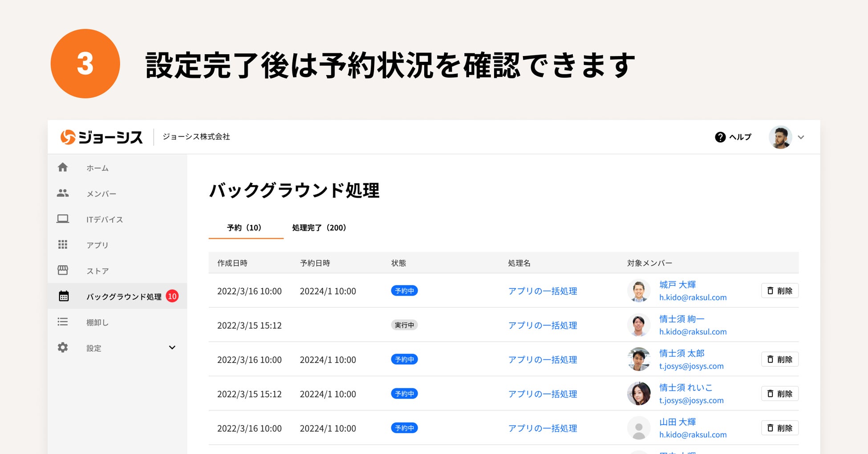Switch to the 処理完了 (200) tab
Viewport: 868px width, 454px height.
(x=319, y=228)
